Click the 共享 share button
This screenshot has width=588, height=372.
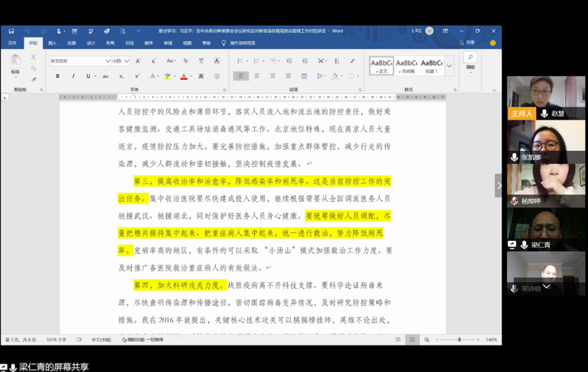pyautogui.click(x=467, y=43)
